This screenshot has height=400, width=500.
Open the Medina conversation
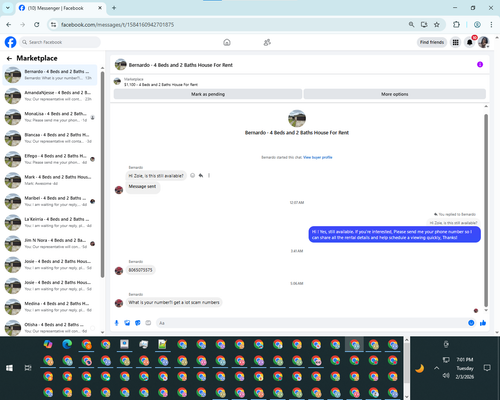pos(50,307)
